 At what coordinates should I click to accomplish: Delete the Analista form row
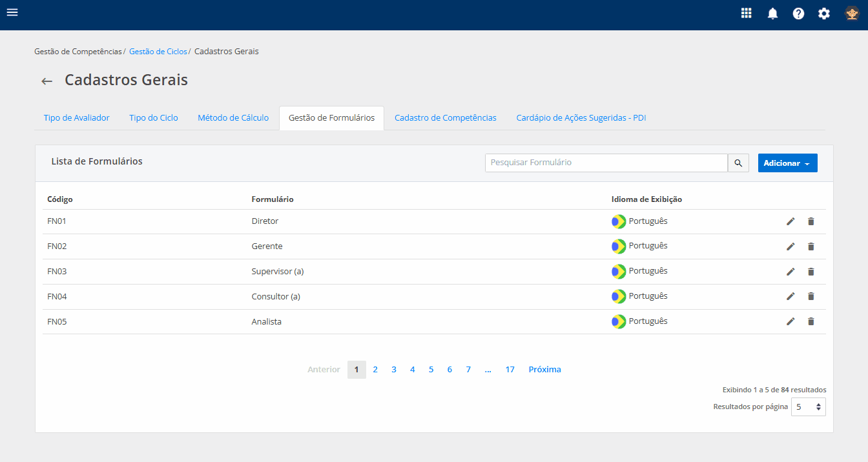[811, 321]
